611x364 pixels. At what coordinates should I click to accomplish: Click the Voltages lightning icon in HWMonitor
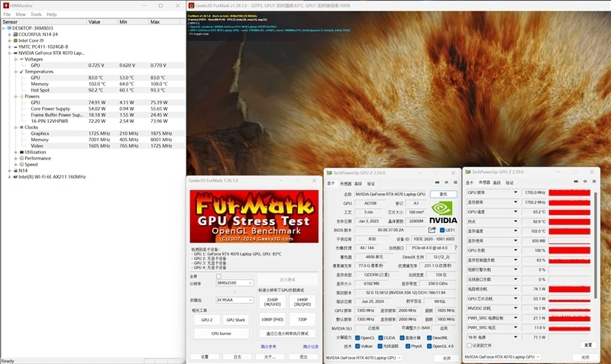tap(22, 60)
